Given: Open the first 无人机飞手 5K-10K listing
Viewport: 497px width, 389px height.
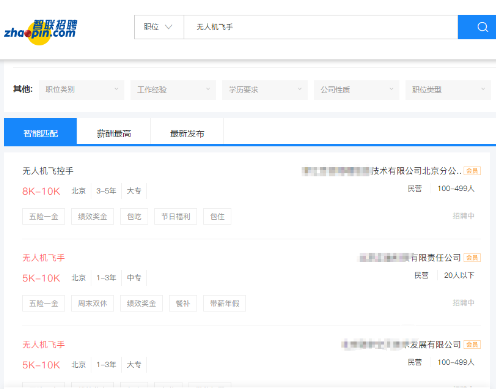Looking at the screenshot, I should [x=44, y=258].
